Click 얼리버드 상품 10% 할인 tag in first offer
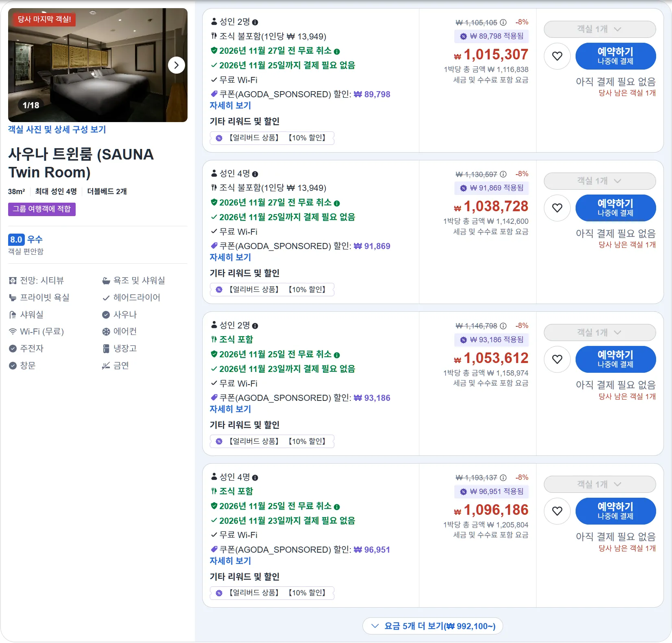The width and height of the screenshot is (672, 643). pyautogui.click(x=272, y=138)
